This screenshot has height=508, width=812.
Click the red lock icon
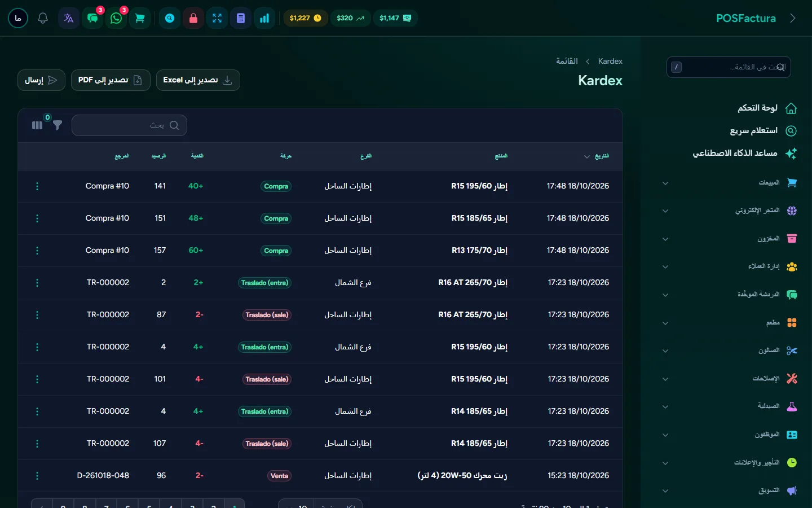coord(193,18)
